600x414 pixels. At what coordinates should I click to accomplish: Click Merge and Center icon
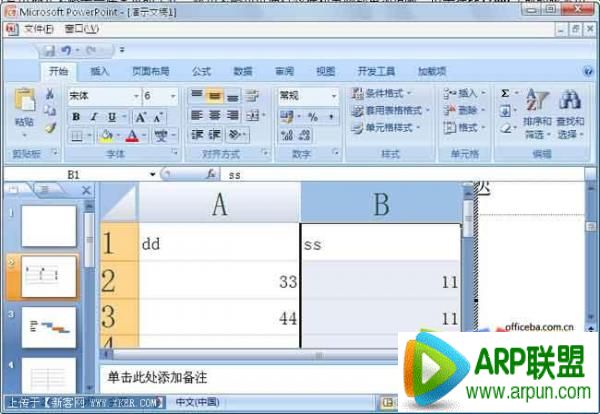coord(253,115)
